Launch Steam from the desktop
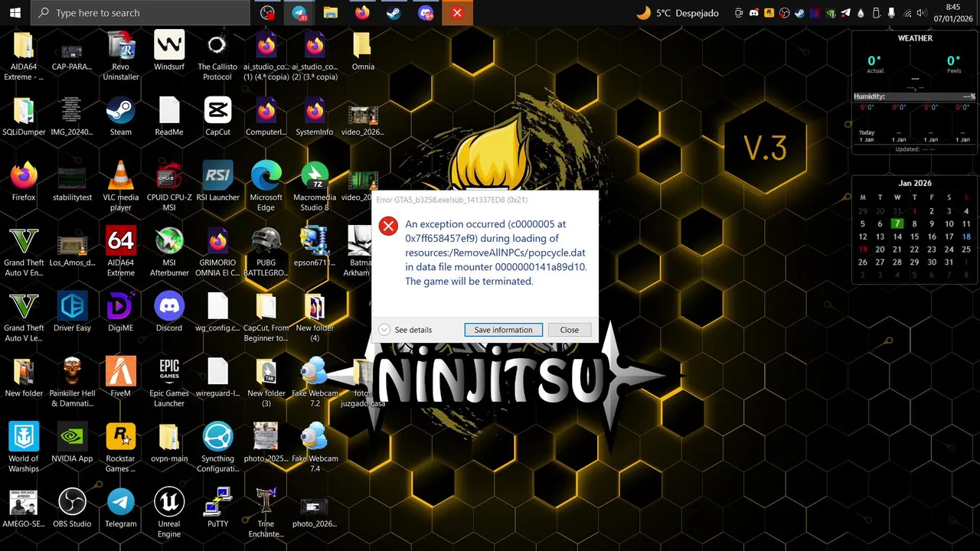This screenshot has height=551, width=980. (121, 116)
